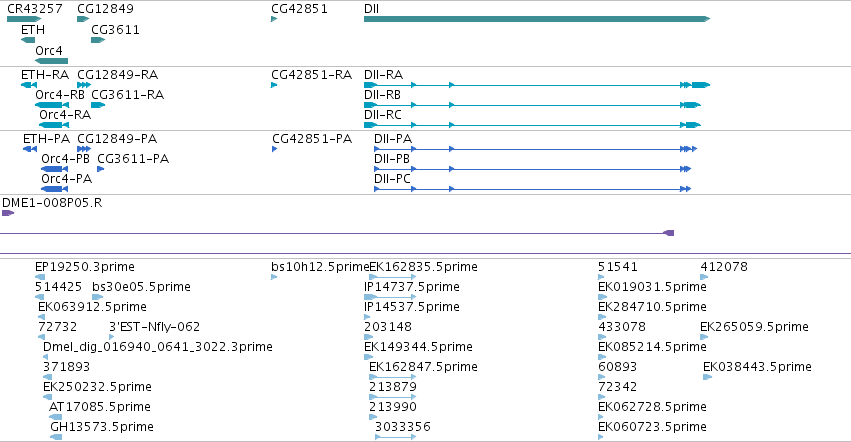Select the 433078 EST label
The height and width of the screenshot is (442, 851).
pyautogui.click(x=622, y=327)
